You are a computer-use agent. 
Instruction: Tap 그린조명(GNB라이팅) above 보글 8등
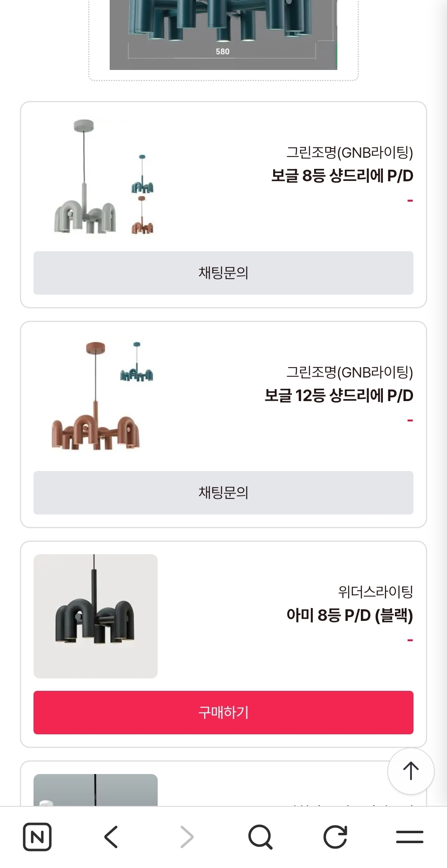(x=349, y=153)
